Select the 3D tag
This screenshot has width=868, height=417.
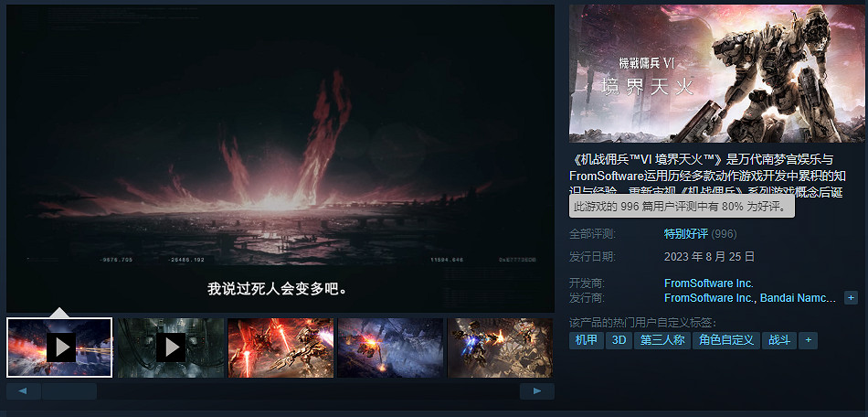(619, 340)
